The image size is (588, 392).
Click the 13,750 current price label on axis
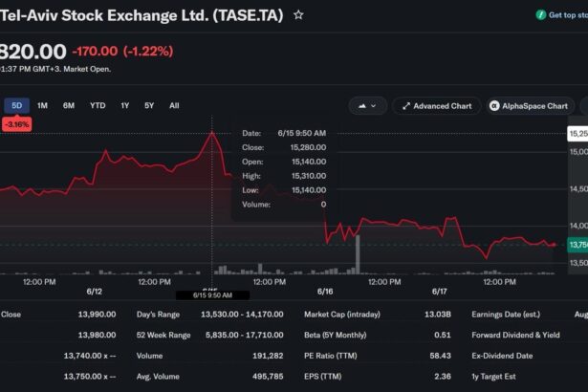[577, 245]
